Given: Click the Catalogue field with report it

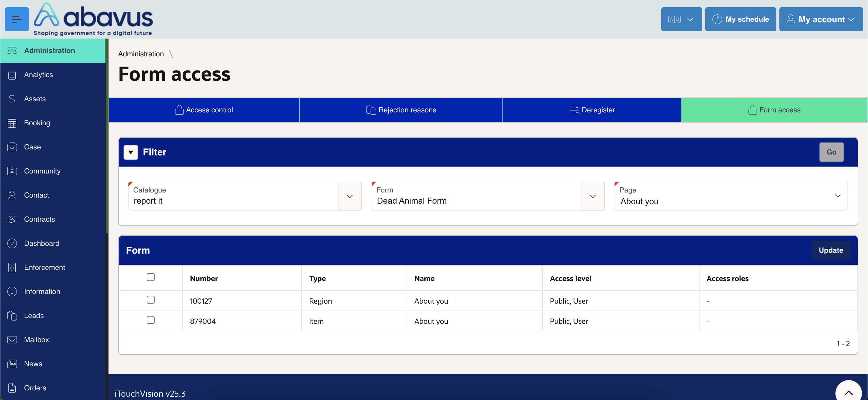Looking at the screenshot, I should [x=233, y=196].
